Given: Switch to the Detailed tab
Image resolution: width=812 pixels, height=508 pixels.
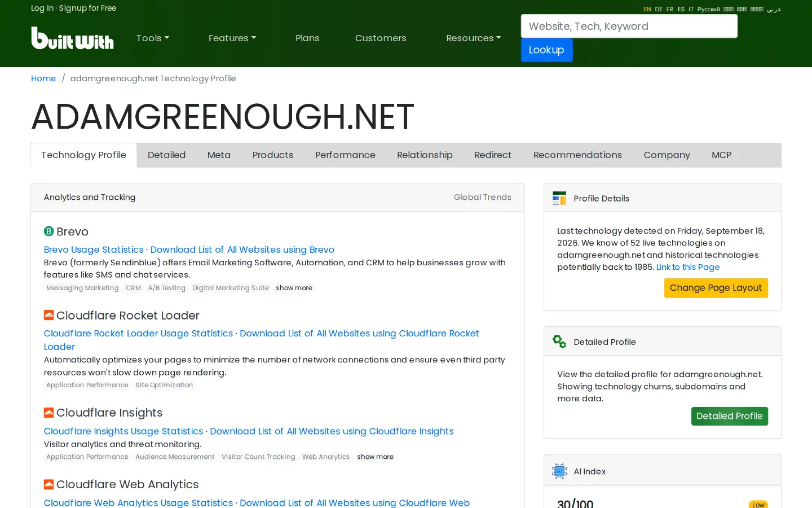Looking at the screenshot, I should tap(166, 155).
